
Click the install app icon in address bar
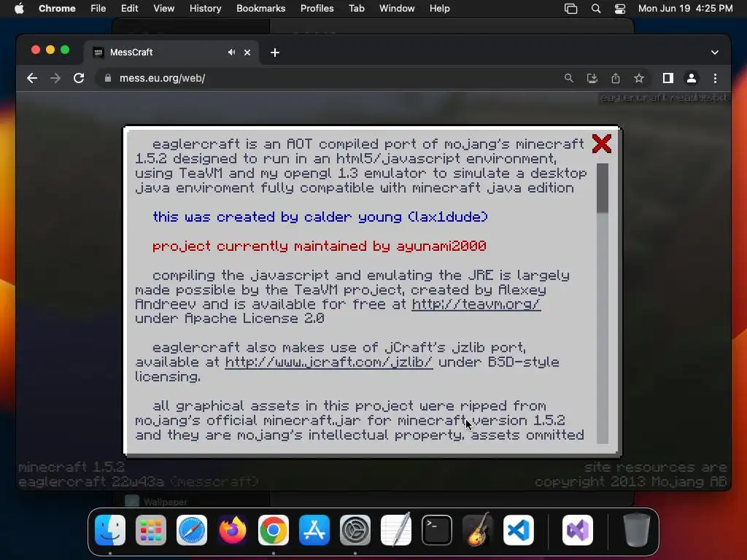592,78
